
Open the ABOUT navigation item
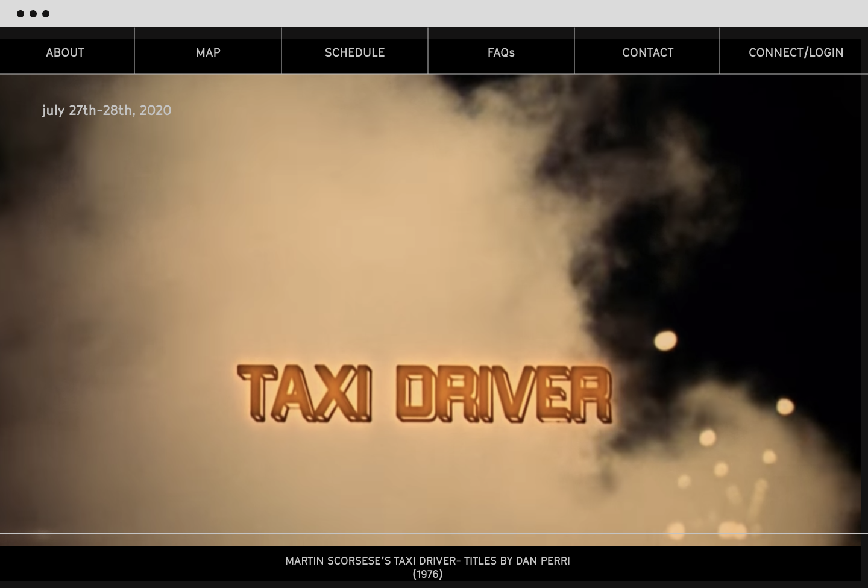point(65,52)
